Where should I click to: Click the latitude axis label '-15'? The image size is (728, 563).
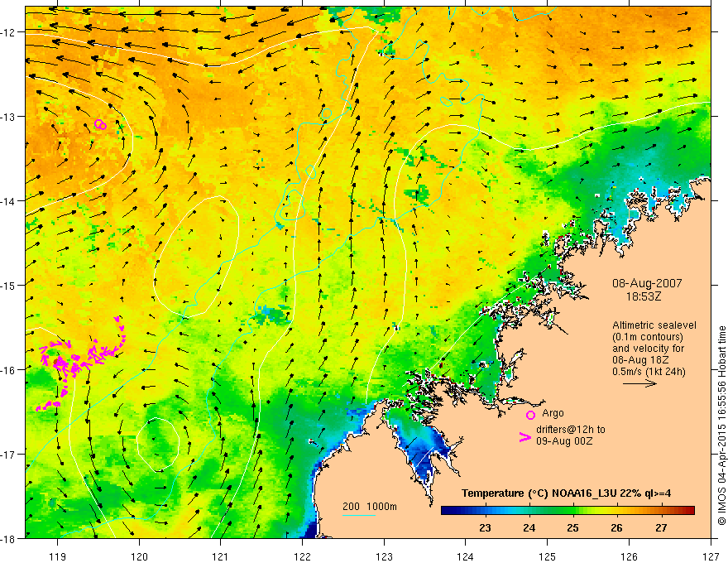click(x=9, y=285)
